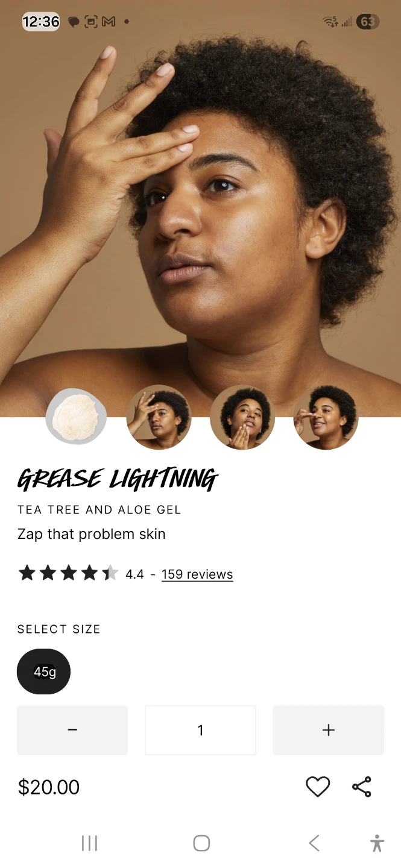Tap the quantity input field showing 1

point(200,730)
